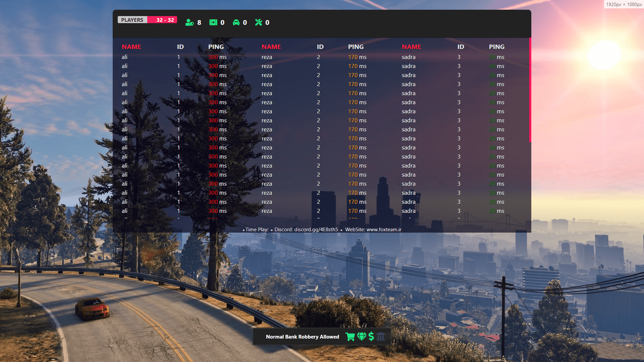Viewport: 644px width, 362px height.
Task: Click the green admin user-shield icon
Action: 190,22
